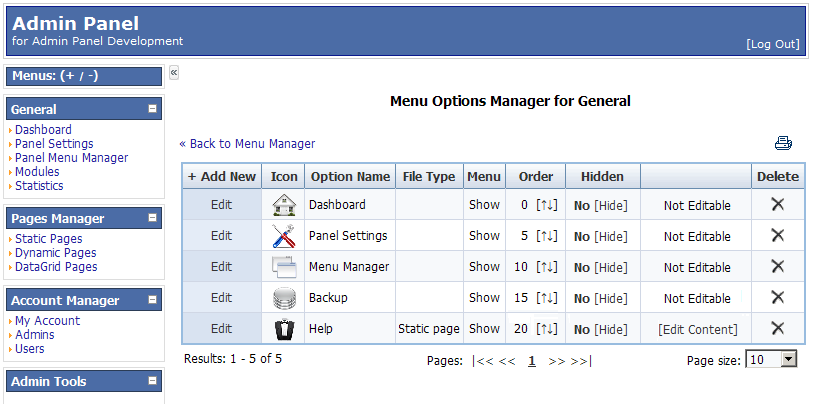Collapse the Pages Manager section
815x405 pixels.
[152, 218]
